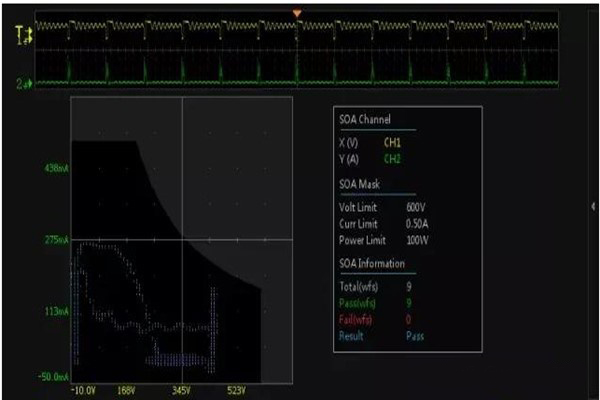Click the 438mA label on Y axis
Image resolution: width=600 pixels, height=400 pixels.
pyautogui.click(x=55, y=169)
